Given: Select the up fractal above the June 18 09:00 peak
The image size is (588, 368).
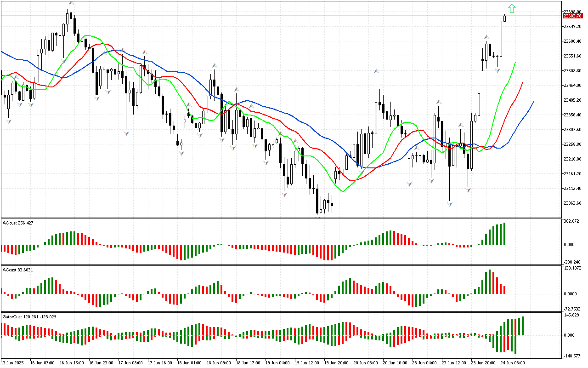Looking at the screenshot, I should pyautogui.click(x=214, y=66).
